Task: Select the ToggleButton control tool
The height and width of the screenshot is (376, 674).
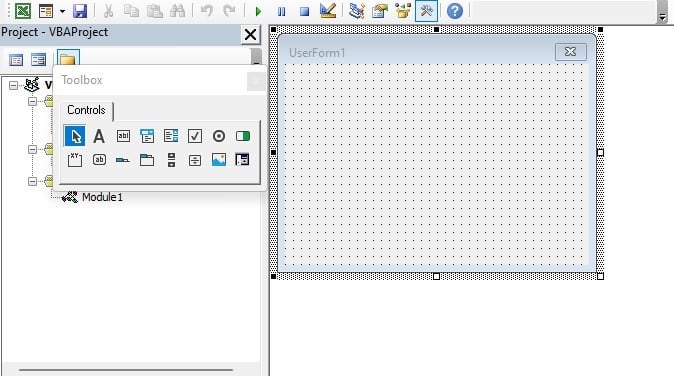Action: pos(243,136)
